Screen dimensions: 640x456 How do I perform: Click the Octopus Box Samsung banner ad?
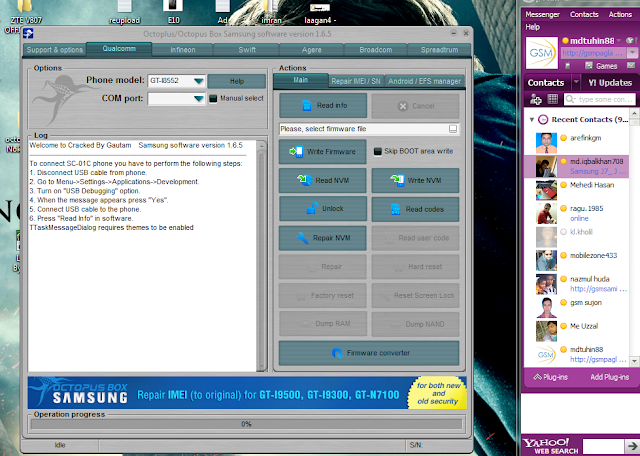pos(247,393)
